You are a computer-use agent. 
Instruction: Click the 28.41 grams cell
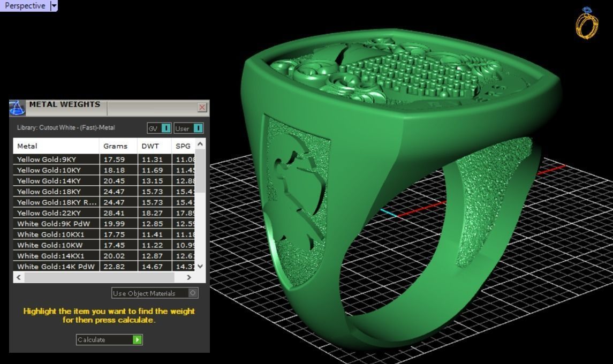[x=118, y=213]
